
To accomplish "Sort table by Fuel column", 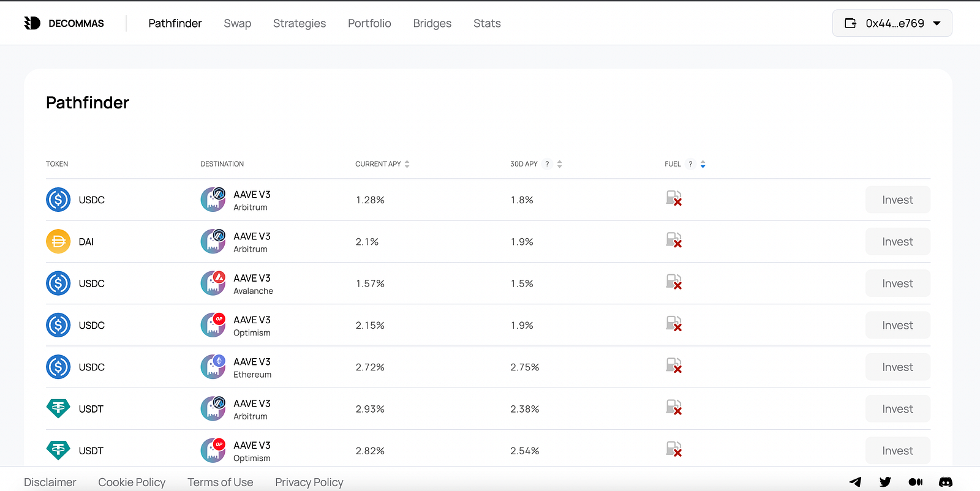I will [703, 164].
